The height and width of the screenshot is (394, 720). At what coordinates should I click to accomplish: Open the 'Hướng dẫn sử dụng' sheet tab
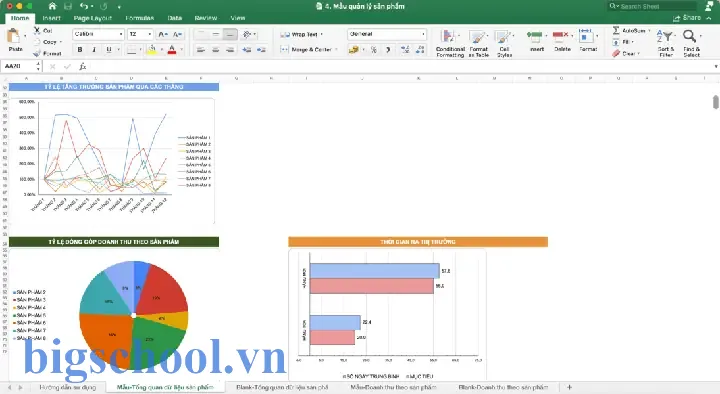[68, 387]
